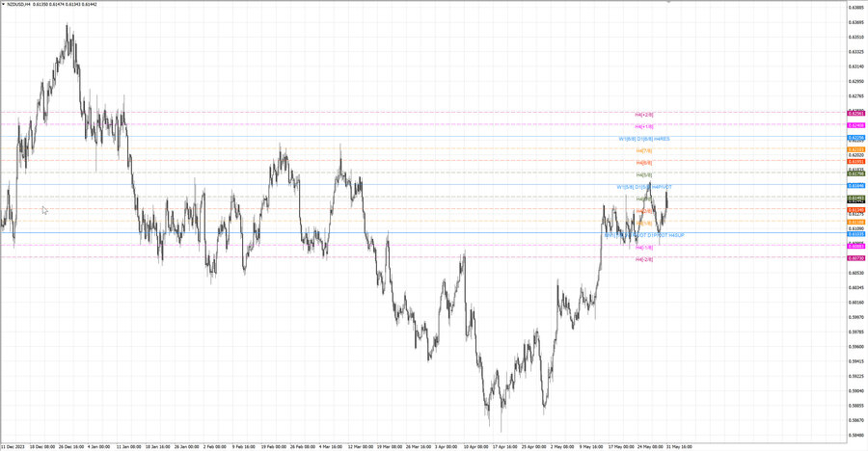This screenshot has width=868, height=451.
Task: Click the 11 Dec 2023 date label
Action: click(13, 446)
